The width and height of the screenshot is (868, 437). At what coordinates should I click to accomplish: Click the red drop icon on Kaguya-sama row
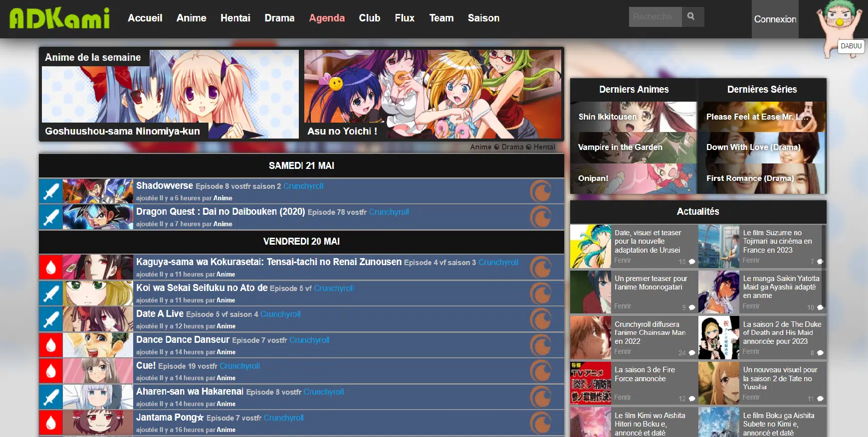click(51, 268)
